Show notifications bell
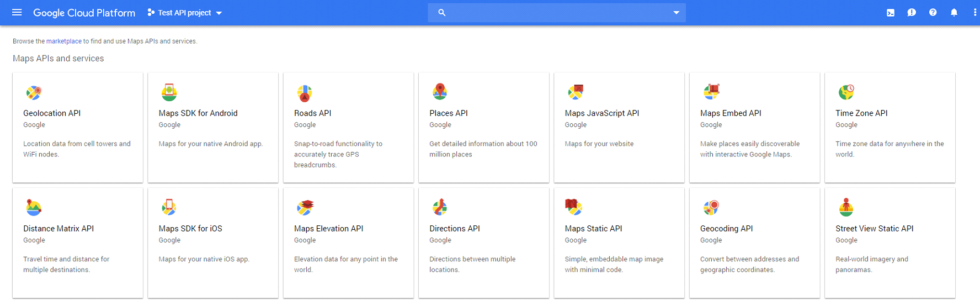This screenshot has width=980, height=300. [954, 13]
